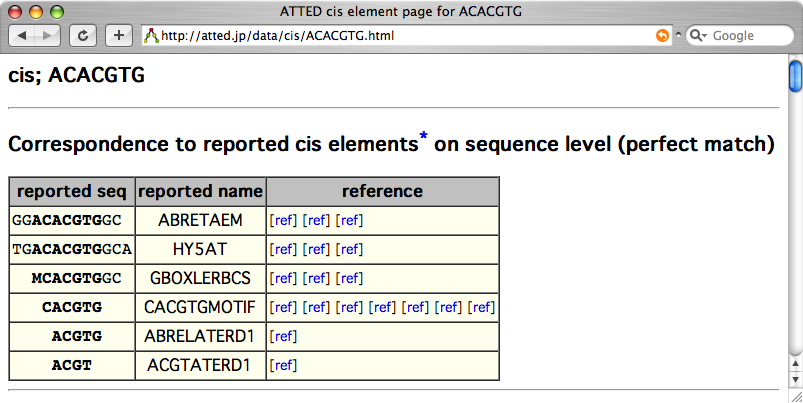The width and height of the screenshot is (803, 403).
Task: Click the yellow minimize window button
Action: [x=37, y=12]
